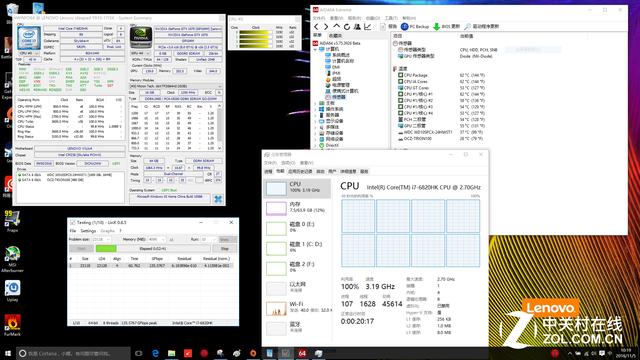Open Settings menu in LinX

[88, 231]
